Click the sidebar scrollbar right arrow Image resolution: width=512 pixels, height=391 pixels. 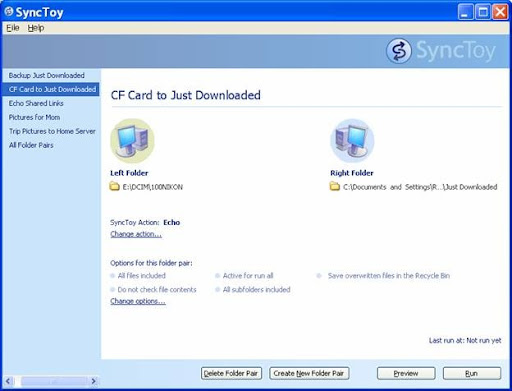click(x=94, y=381)
